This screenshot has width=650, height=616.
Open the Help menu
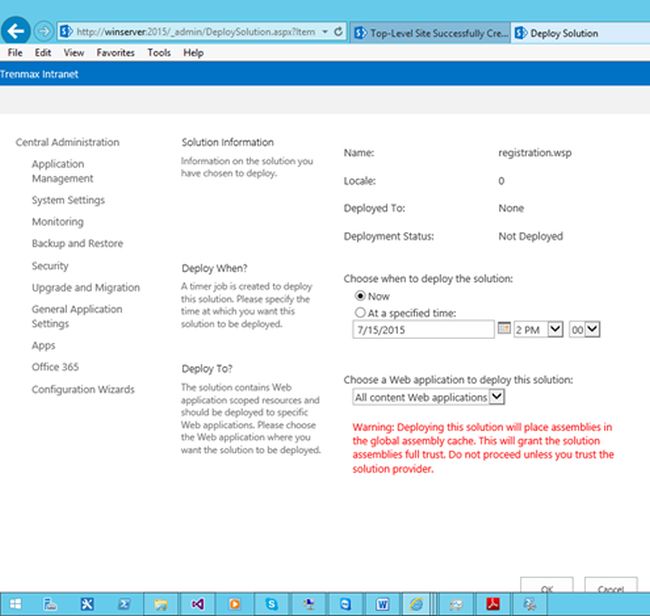coord(193,53)
